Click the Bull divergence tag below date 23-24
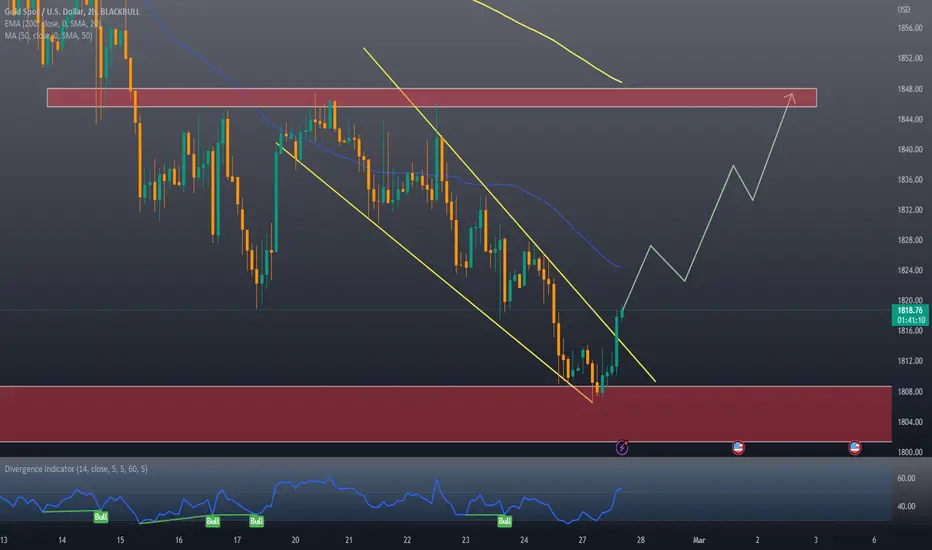 505,521
